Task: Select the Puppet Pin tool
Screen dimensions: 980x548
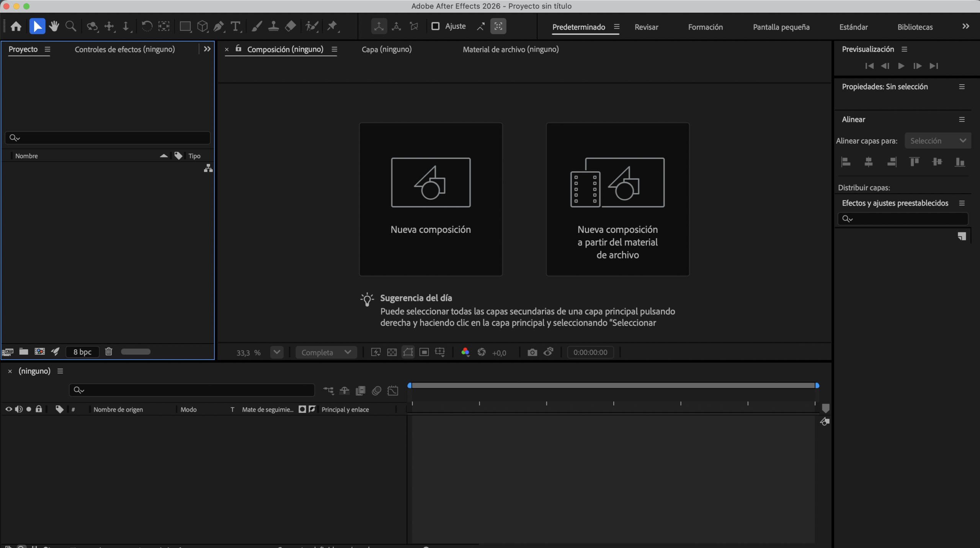Action: click(332, 26)
